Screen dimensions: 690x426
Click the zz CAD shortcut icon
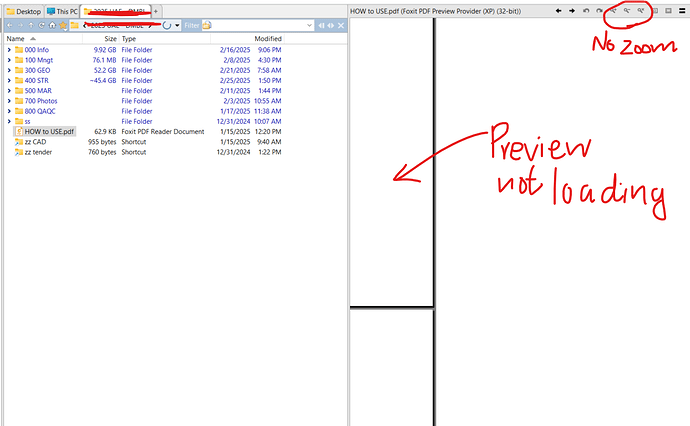pyautogui.click(x=19, y=142)
